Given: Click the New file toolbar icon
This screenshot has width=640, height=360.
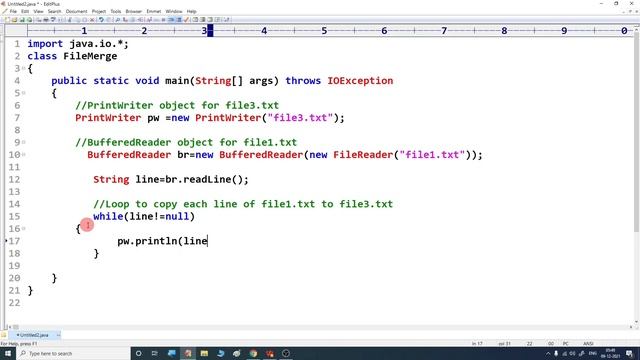Looking at the screenshot, I should tap(7, 20).
